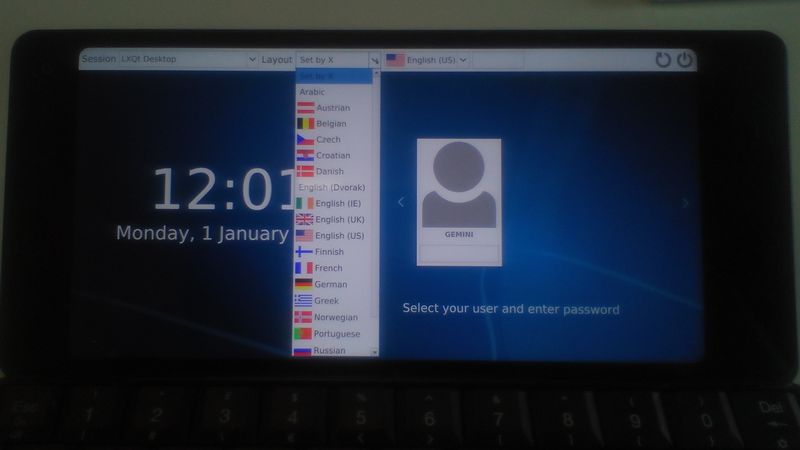The width and height of the screenshot is (800, 450).
Task: Click the reboot icon in top bar
Action: click(x=663, y=60)
